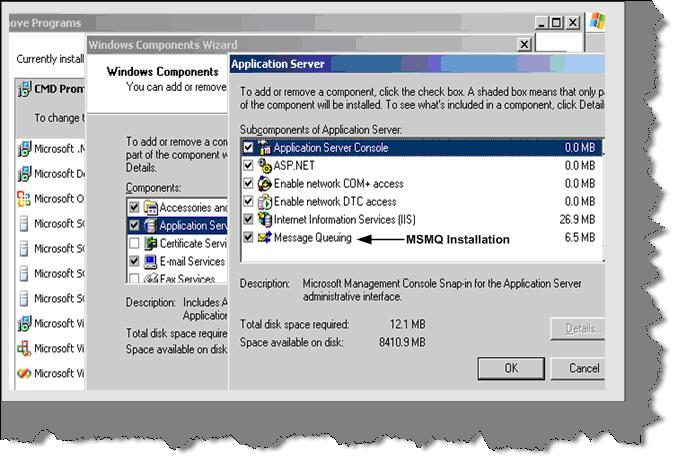
Task: Toggle the Enable network COM+ access checkbox
Action: point(248,184)
